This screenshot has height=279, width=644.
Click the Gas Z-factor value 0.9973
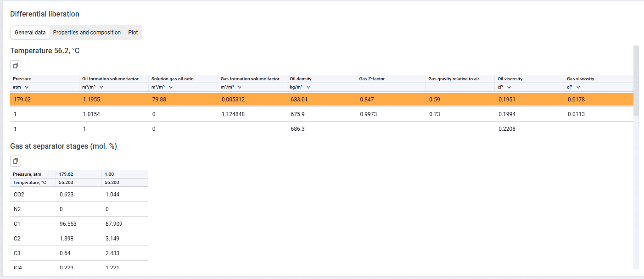tap(369, 114)
